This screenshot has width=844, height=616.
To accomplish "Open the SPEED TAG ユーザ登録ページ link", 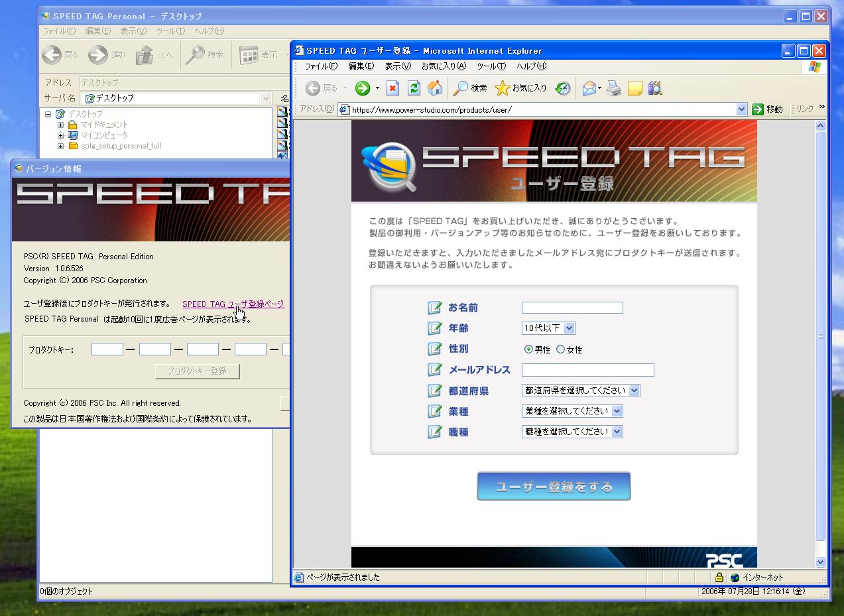I will [x=233, y=304].
